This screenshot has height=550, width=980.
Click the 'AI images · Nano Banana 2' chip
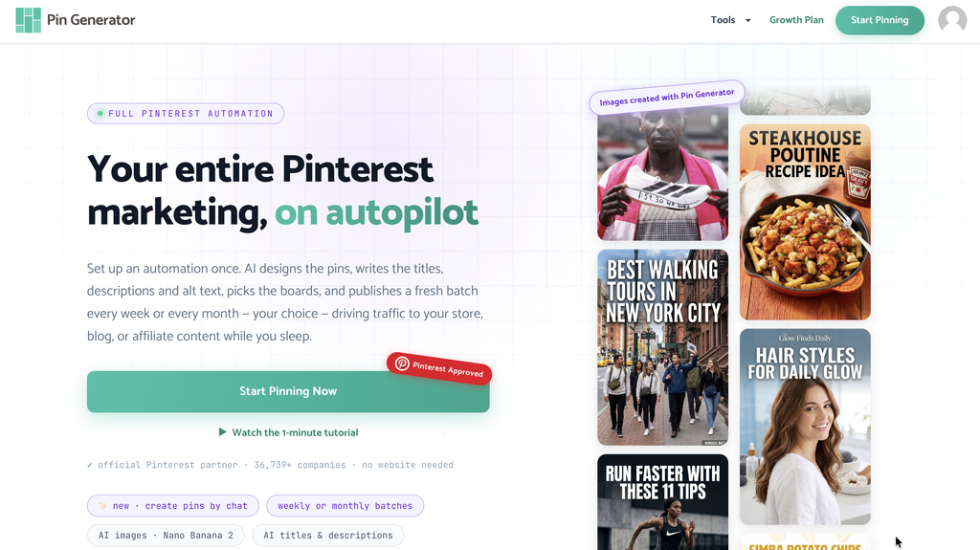click(x=166, y=535)
